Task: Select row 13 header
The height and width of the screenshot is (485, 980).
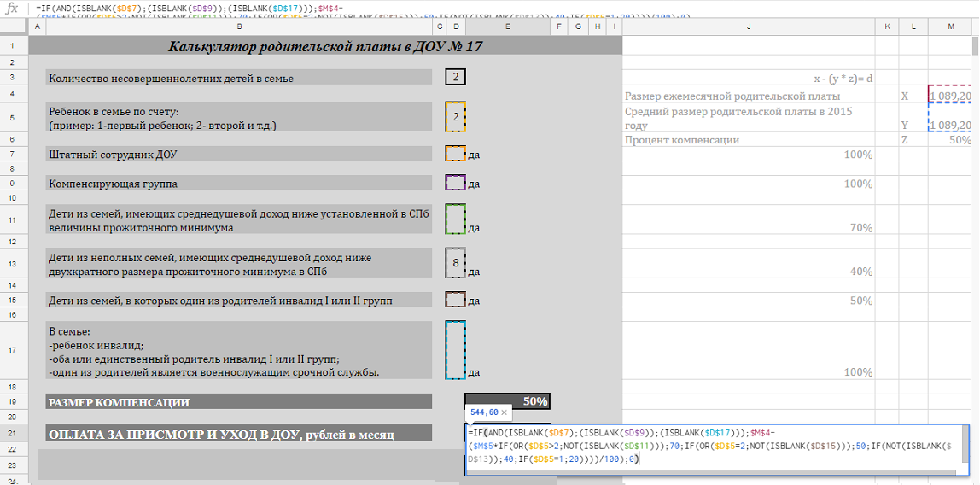Action: tap(15, 263)
